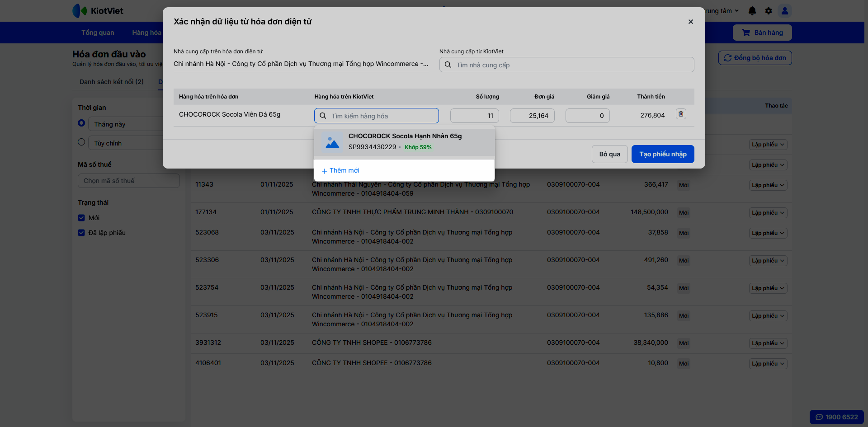Click the Thành tiền value 276,804
868x427 pixels.
click(652, 115)
